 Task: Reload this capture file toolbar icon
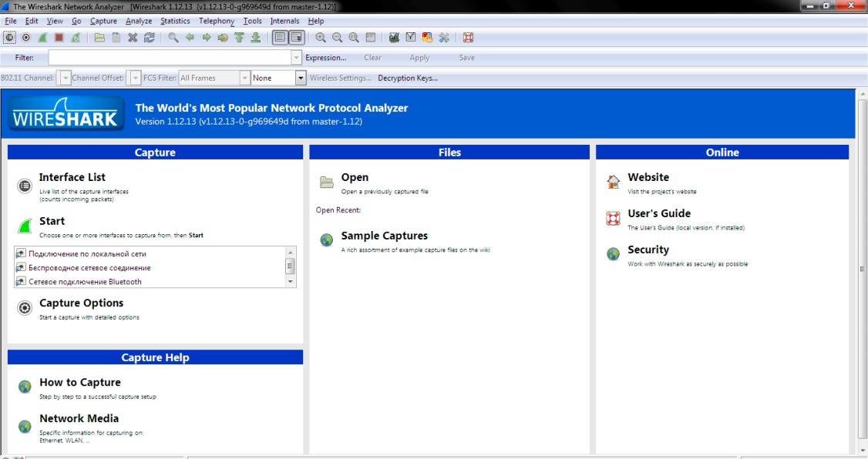[150, 38]
